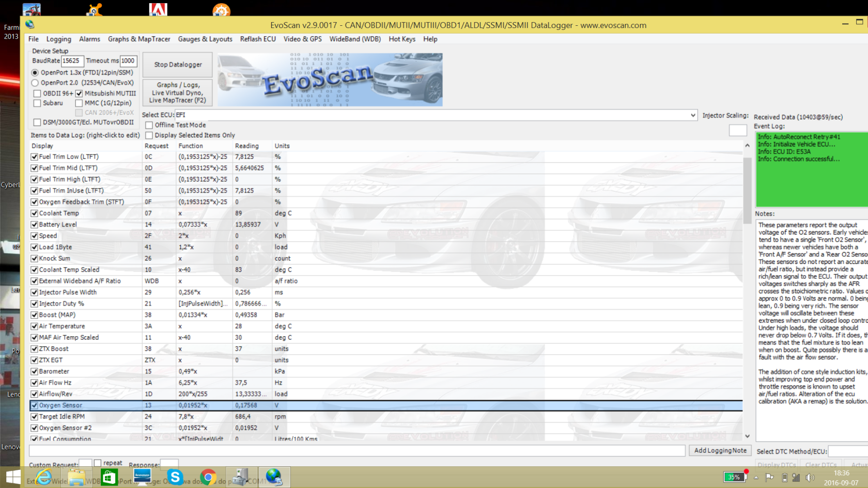Click the EvoScan title bar icon

[30, 24]
